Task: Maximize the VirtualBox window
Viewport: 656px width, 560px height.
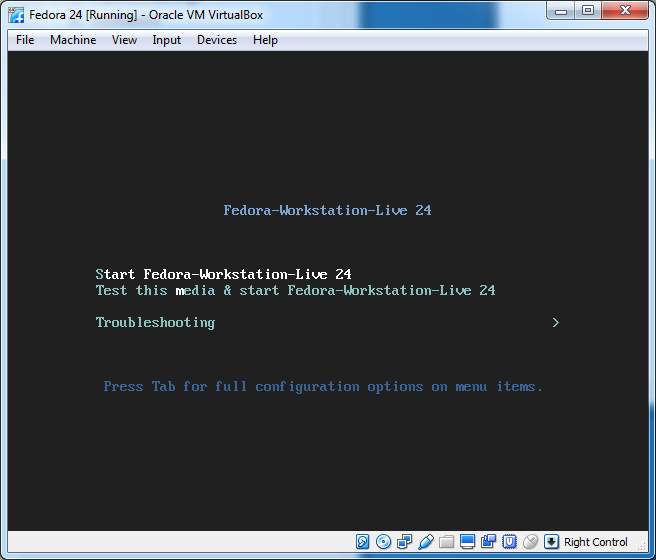Action: 588,10
